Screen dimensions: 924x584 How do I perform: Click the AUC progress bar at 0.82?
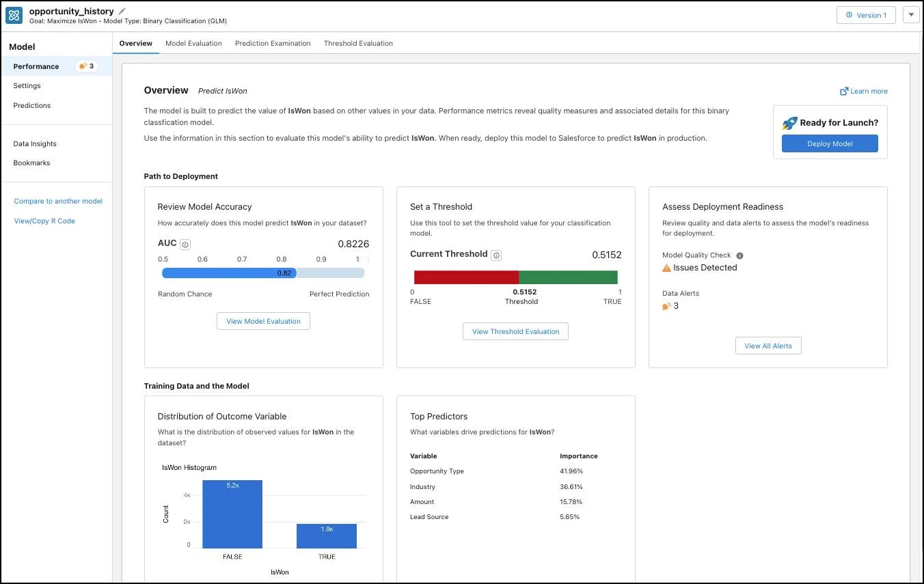pos(263,273)
